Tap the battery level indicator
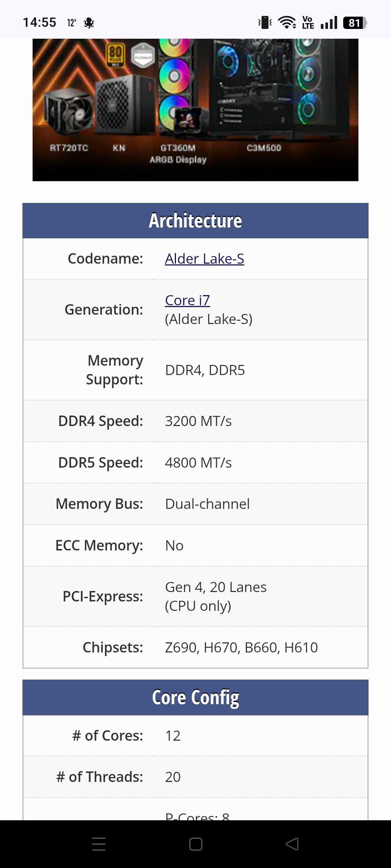Viewport: 391px width, 868px height. pyautogui.click(x=354, y=23)
